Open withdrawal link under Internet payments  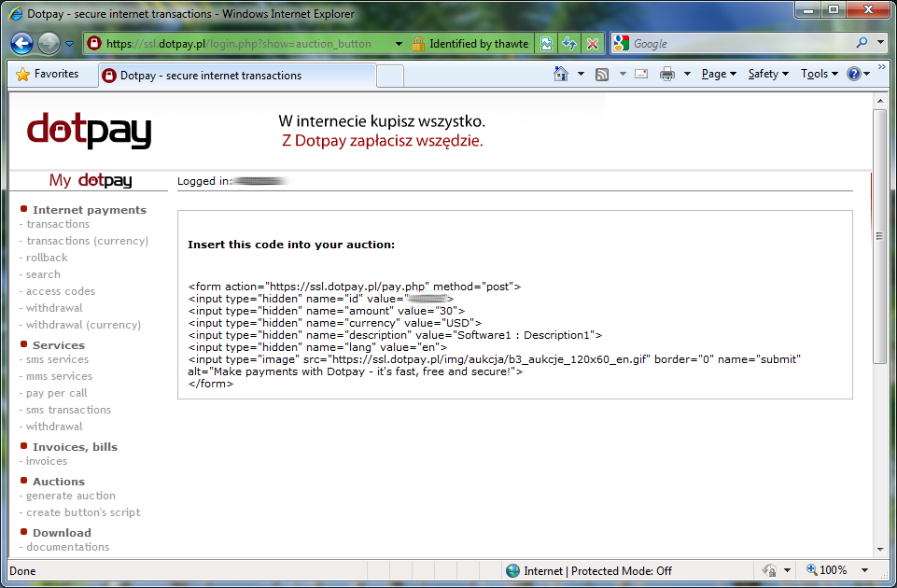[x=54, y=308]
